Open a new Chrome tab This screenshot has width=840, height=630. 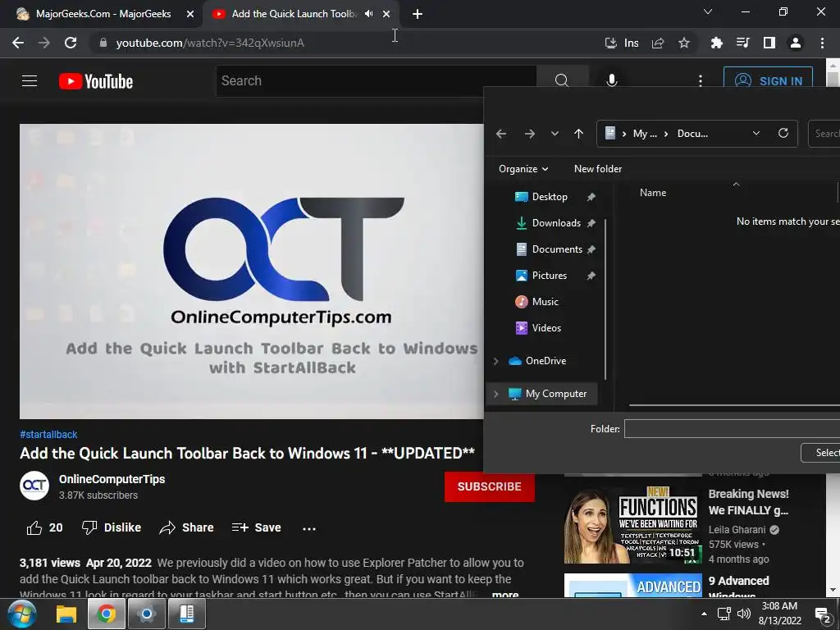(x=418, y=14)
